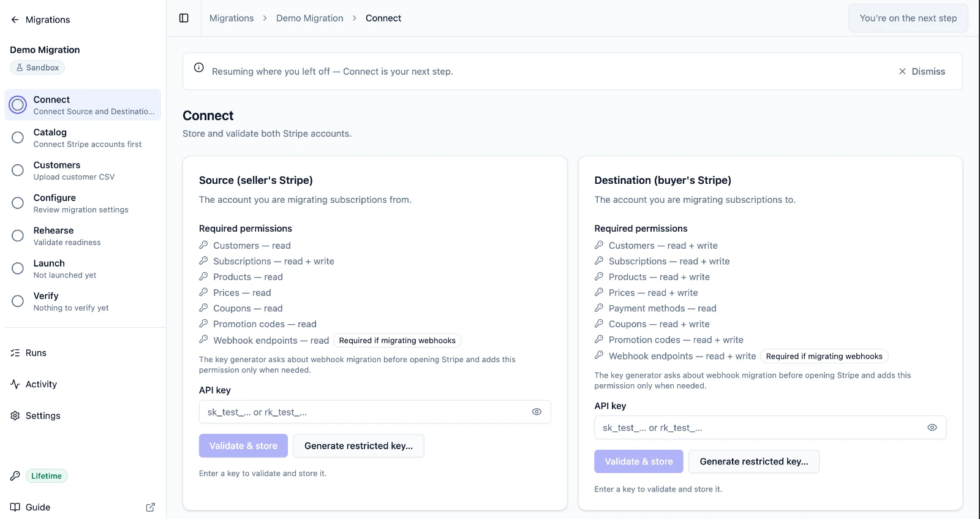Screen dimensions: 980x519
Task: Click the flask icon in the Sandbox badge
Action: pos(20,68)
